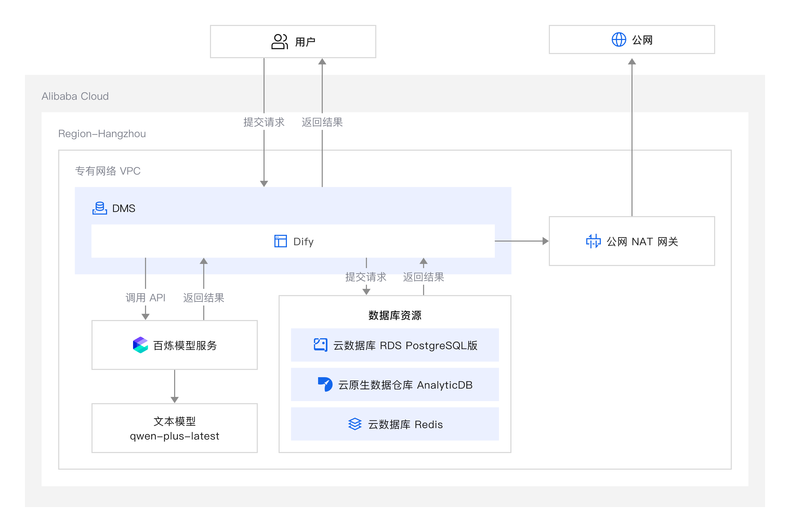
Task: Click the users people icon
Action: pos(280,42)
